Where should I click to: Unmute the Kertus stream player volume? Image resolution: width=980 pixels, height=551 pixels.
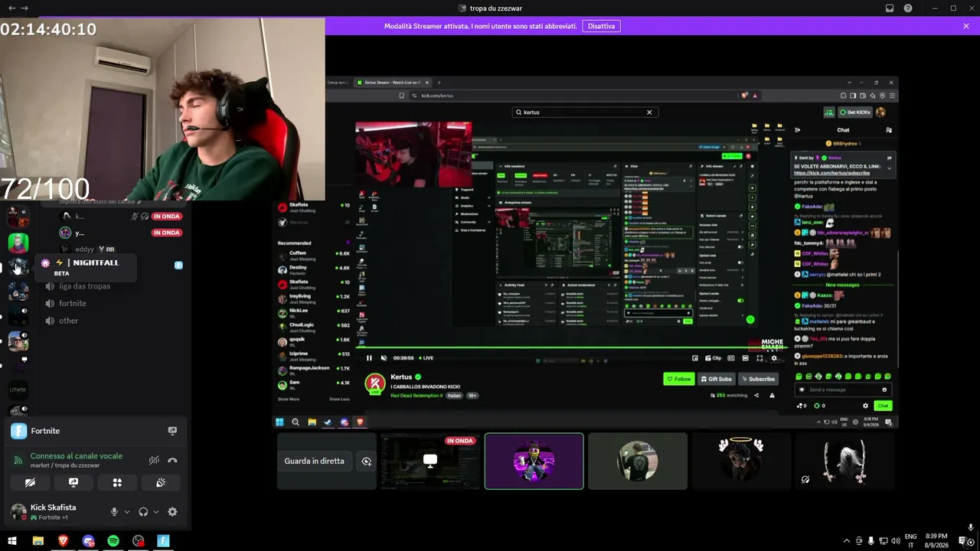384,358
